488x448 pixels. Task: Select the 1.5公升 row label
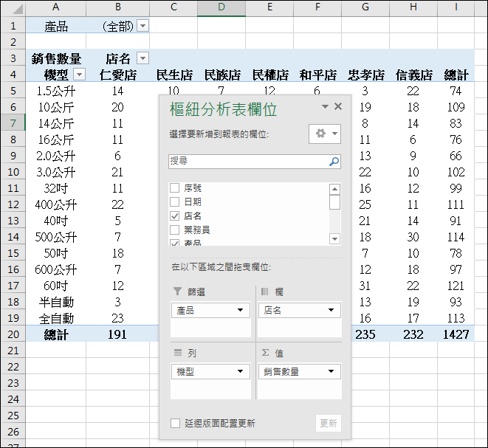click(x=55, y=91)
